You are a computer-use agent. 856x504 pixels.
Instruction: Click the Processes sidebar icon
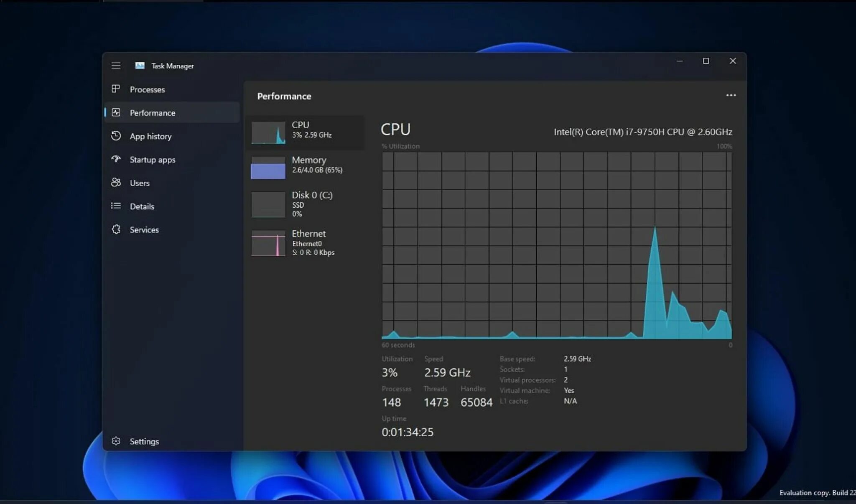coord(116,89)
